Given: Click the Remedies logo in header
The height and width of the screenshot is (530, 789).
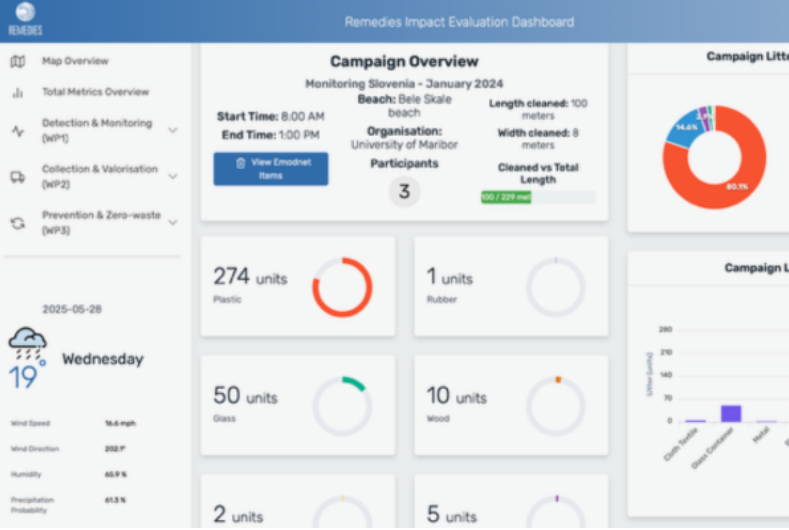Looking at the screenshot, I should (x=25, y=18).
